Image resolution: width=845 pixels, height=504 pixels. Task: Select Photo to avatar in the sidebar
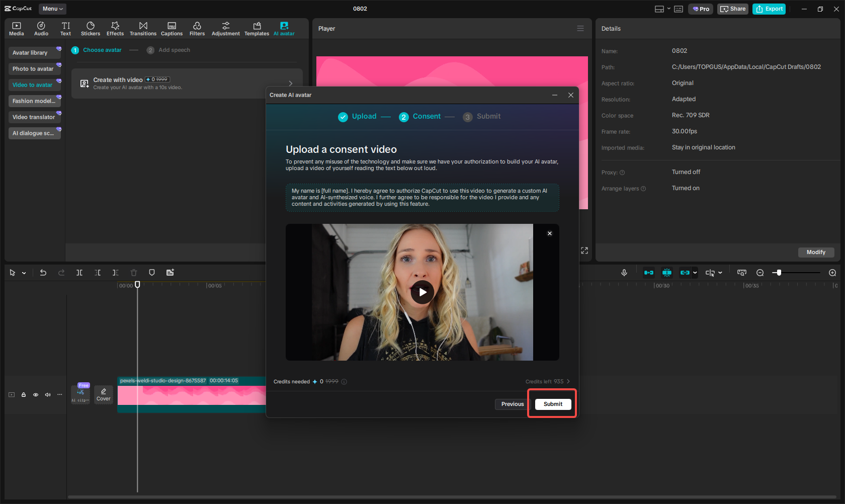tap(33, 68)
